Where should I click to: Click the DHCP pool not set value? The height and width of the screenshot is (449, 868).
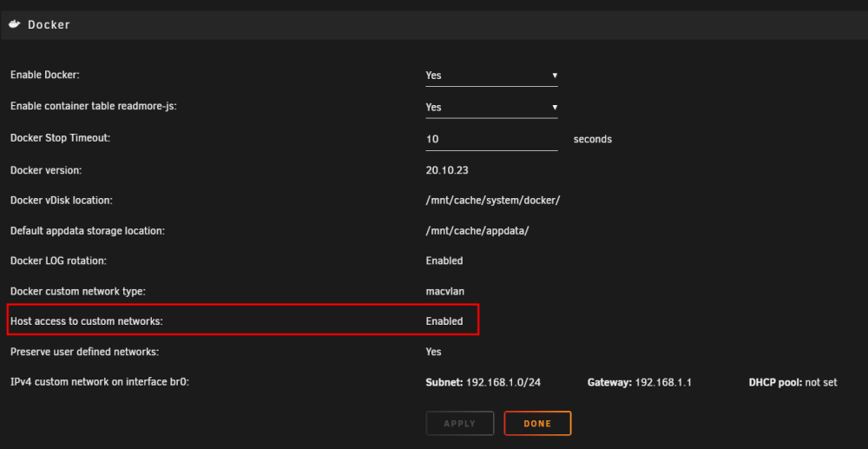click(x=792, y=383)
